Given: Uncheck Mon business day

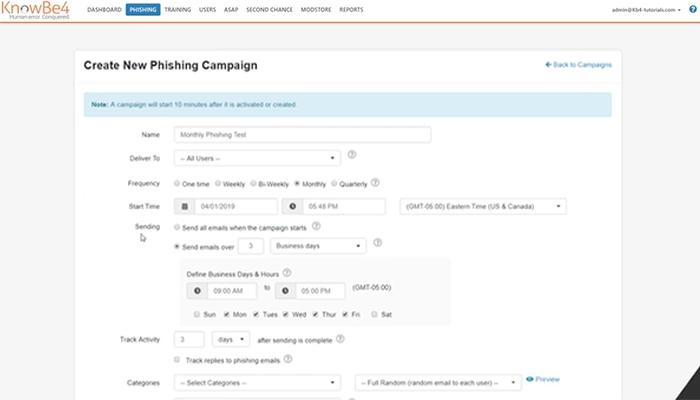Looking at the screenshot, I should pyautogui.click(x=226, y=314).
